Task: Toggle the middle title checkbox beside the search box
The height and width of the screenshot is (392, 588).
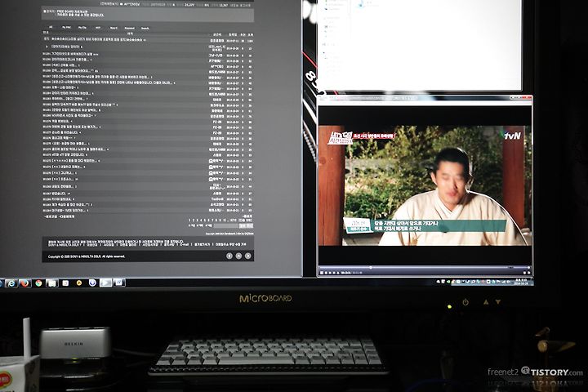Action: point(198,225)
